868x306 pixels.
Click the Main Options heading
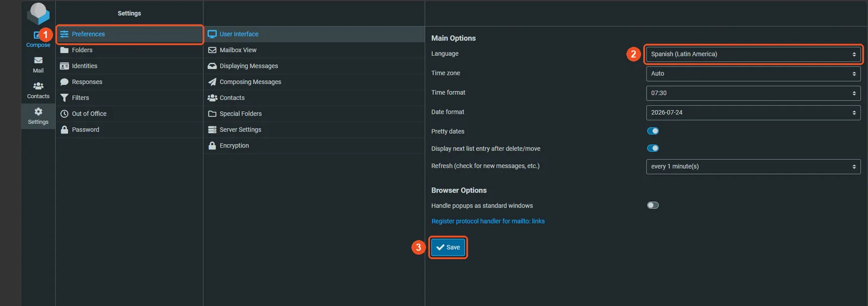pos(453,38)
